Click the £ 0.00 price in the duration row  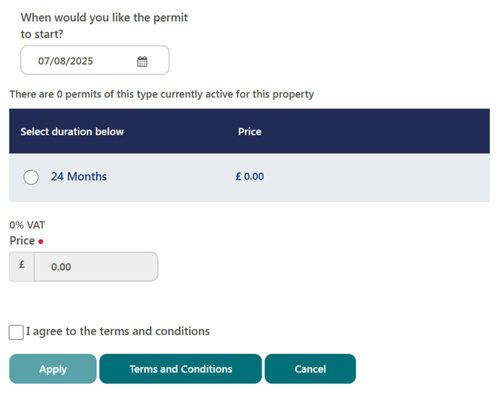250,176
